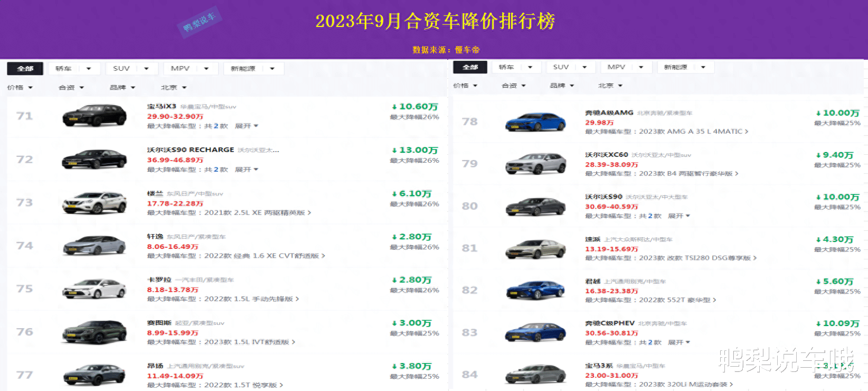Click the 宝马3系 car thumbnail
The height and width of the screenshot is (391, 868).
536,375
